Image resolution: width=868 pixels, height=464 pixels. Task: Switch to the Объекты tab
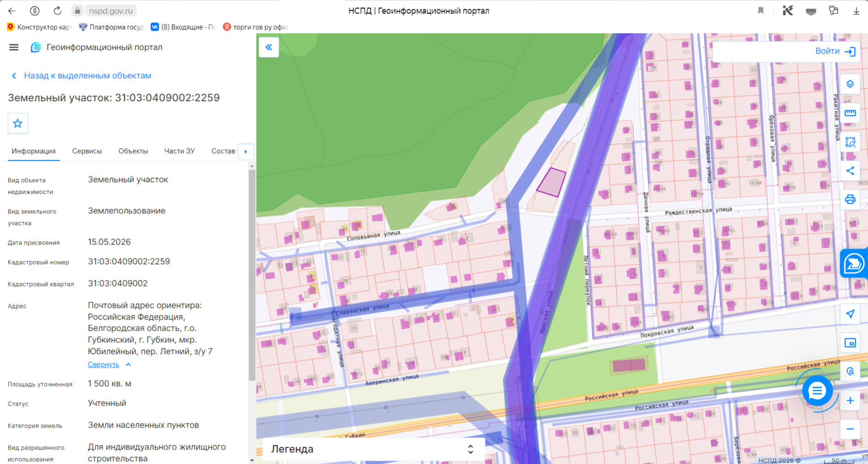133,151
